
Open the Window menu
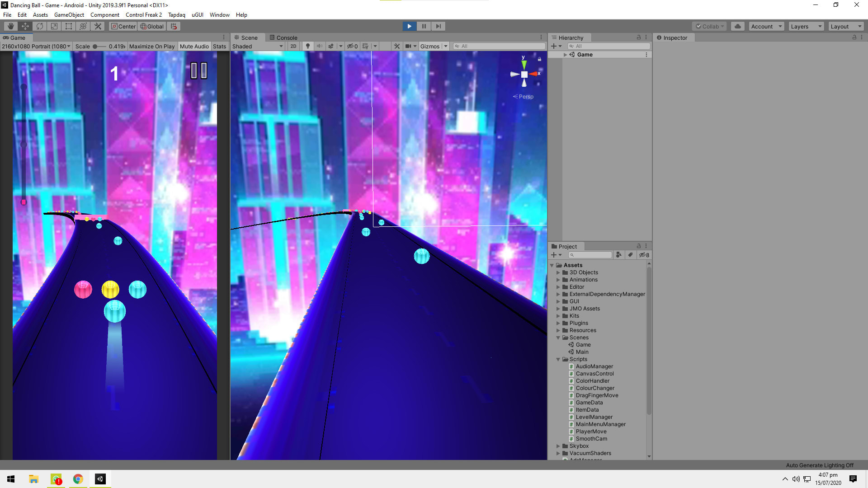tap(219, 14)
